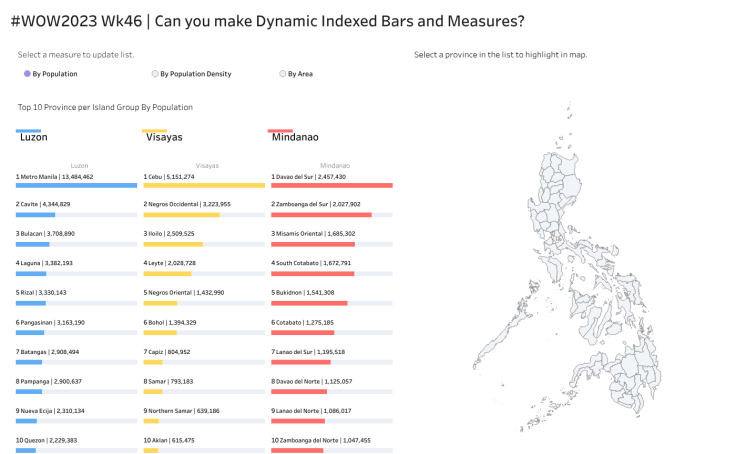Select the By Population Density option
This screenshot has height=454, width=736.
tap(155, 73)
